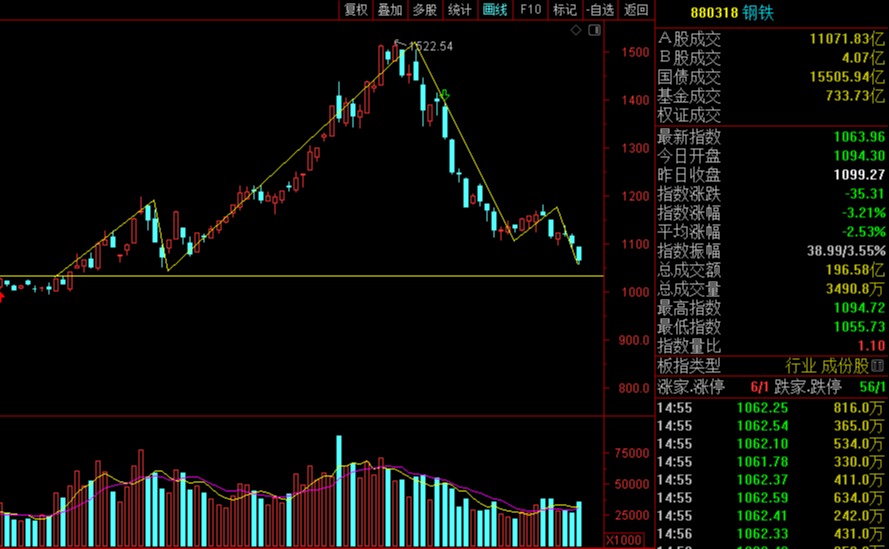Click the tick row with price 1062.41
Image resolution: width=889 pixels, height=549 pixels.
(771, 516)
